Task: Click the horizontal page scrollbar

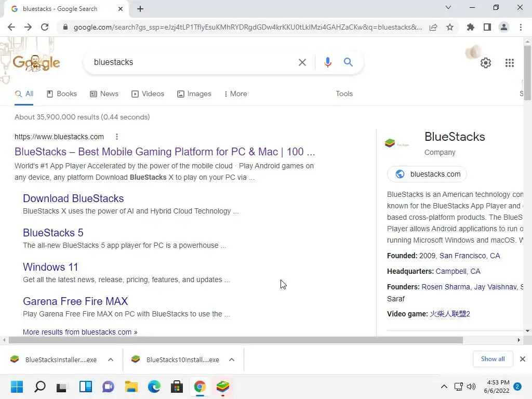Action: click(x=236, y=340)
